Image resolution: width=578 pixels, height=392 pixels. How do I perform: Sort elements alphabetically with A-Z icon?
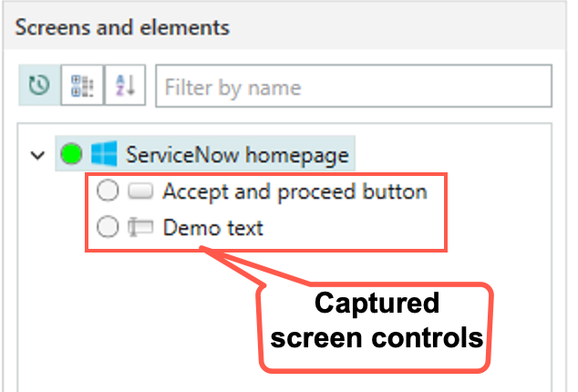pyautogui.click(x=125, y=85)
